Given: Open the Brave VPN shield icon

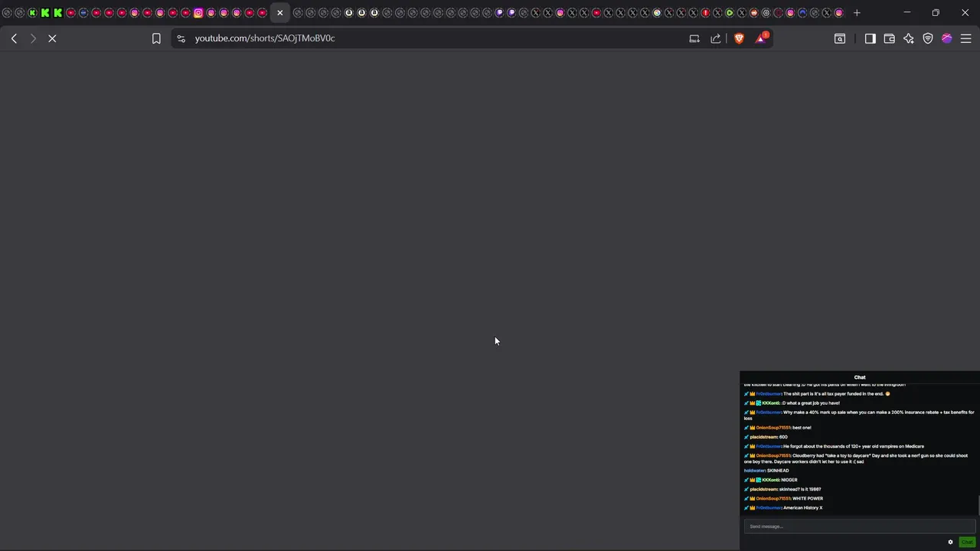Looking at the screenshot, I should 928,38.
